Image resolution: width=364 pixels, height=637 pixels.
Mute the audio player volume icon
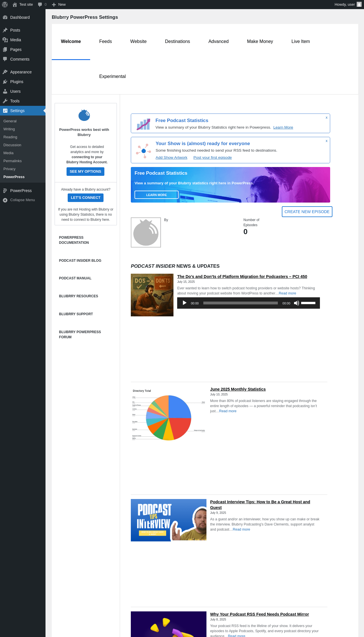[x=296, y=303]
